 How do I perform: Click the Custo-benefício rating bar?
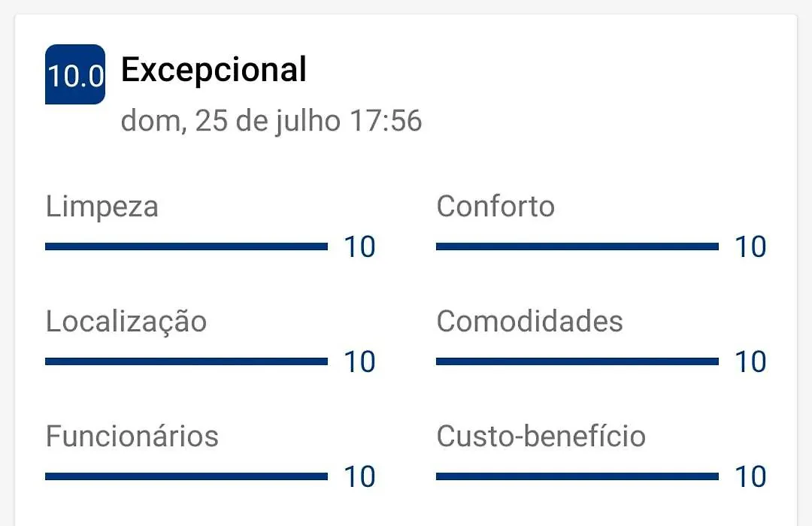point(577,476)
